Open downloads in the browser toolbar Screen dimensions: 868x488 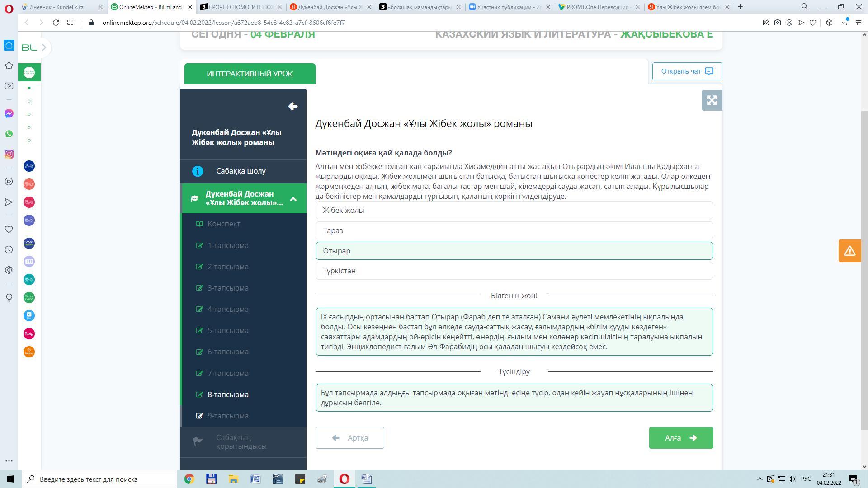coord(844,23)
